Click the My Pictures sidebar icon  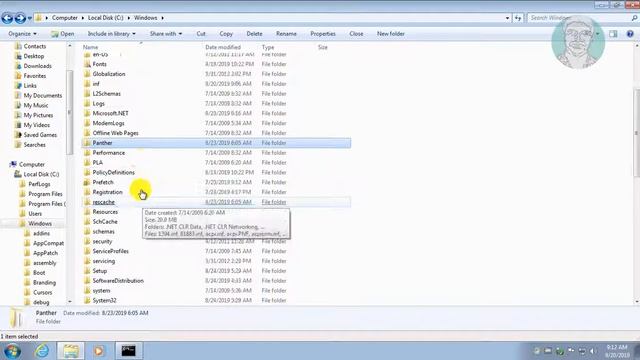pos(18,115)
